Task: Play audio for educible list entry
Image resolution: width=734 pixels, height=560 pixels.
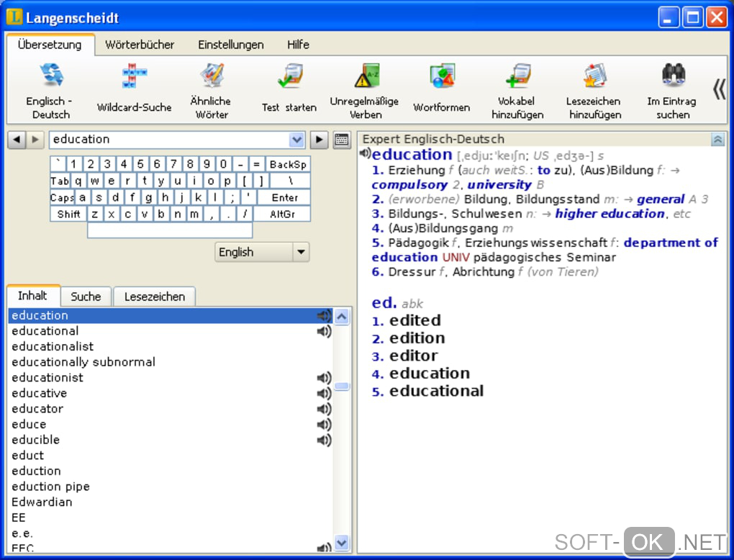Action: click(x=325, y=440)
